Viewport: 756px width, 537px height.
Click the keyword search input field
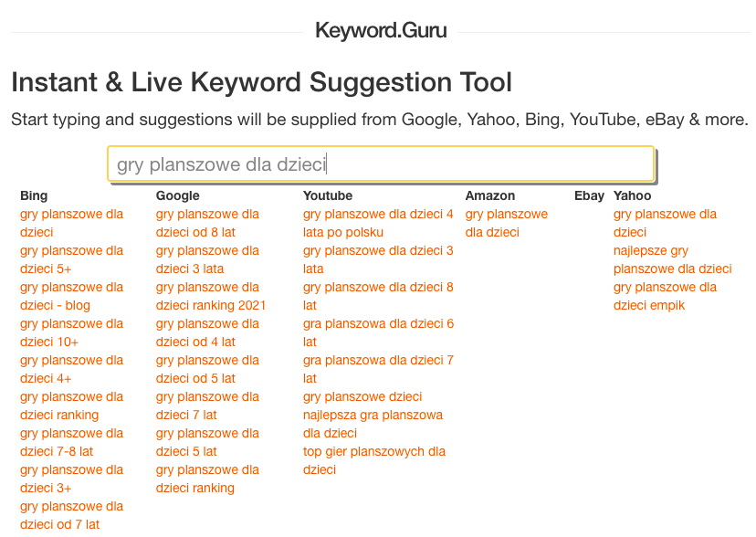pyautogui.click(x=381, y=164)
